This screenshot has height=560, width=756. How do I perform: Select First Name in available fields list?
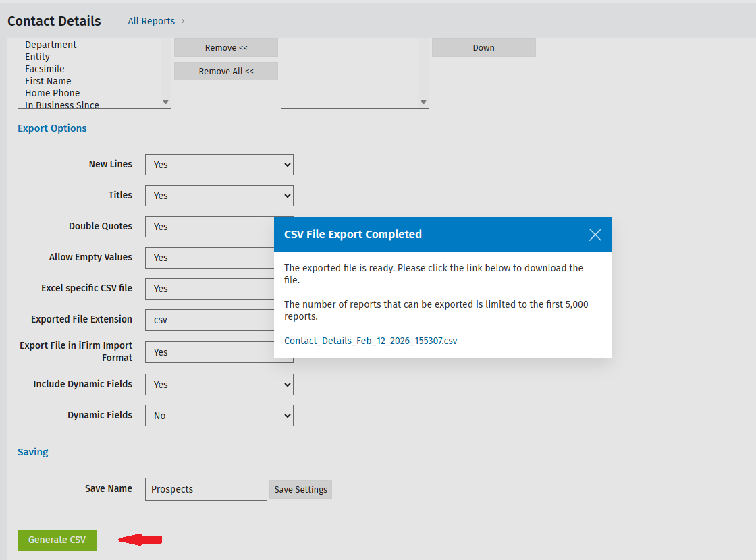click(x=48, y=80)
